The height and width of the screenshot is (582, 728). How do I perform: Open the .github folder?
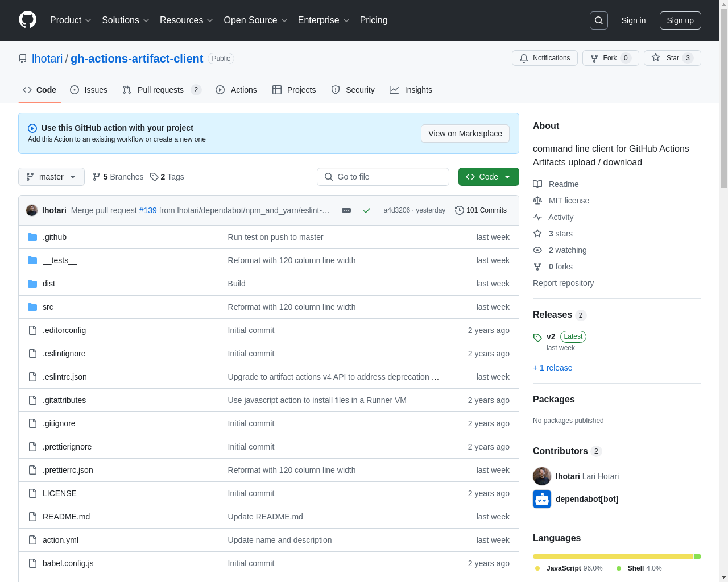[55, 237]
